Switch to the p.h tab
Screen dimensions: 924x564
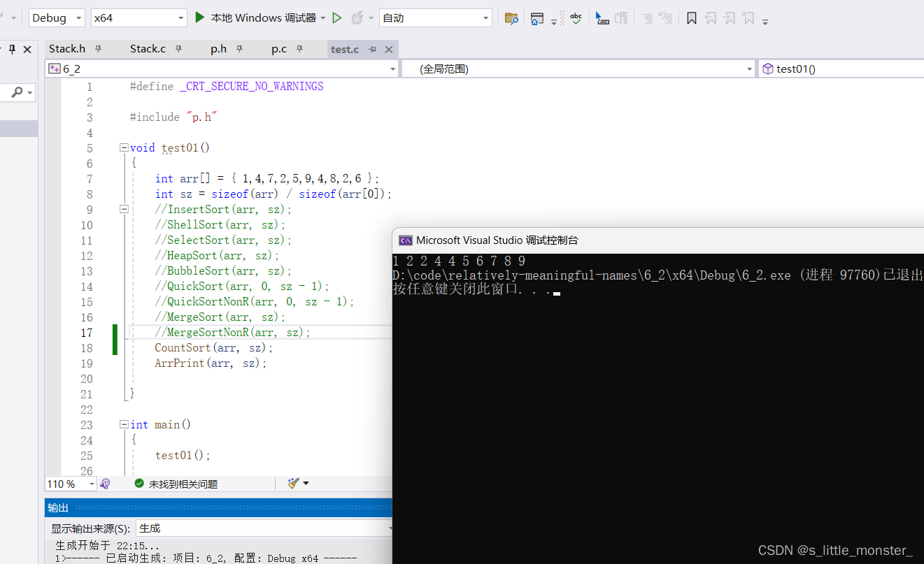(x=218, y=49)
